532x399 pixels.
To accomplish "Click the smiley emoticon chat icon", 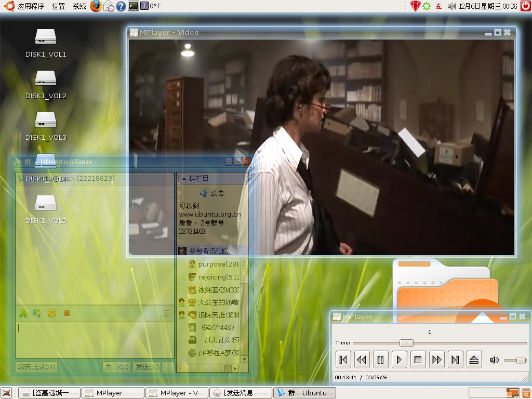I will pos(52,313).
